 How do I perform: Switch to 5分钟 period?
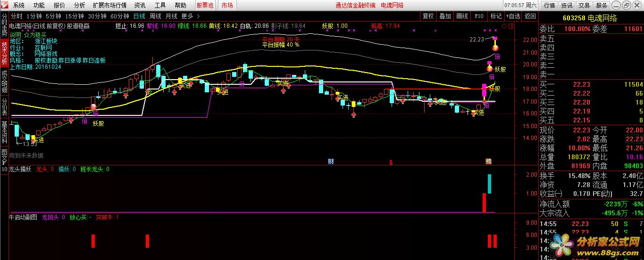[x=53, y=16]
